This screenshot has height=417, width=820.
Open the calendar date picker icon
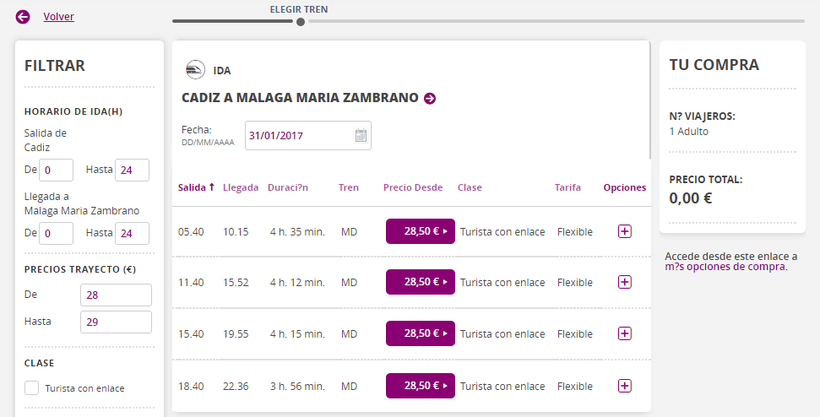pyautogui.click(x=360, y=136)
